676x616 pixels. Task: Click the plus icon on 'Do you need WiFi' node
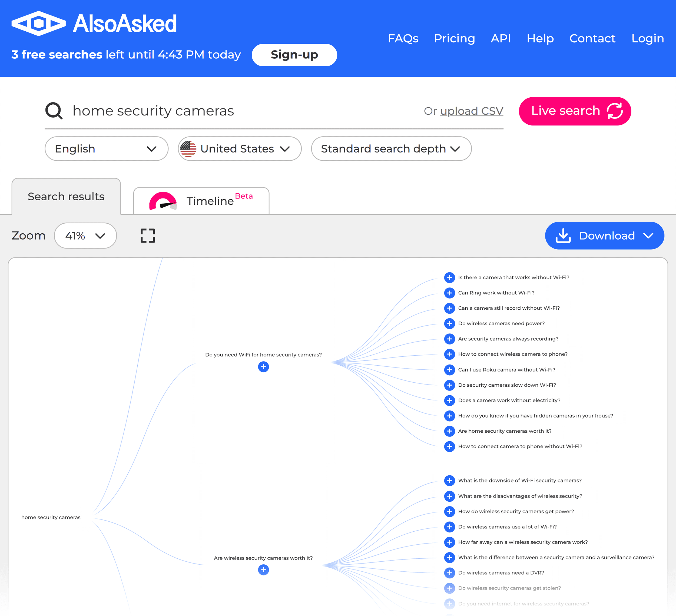263,366
